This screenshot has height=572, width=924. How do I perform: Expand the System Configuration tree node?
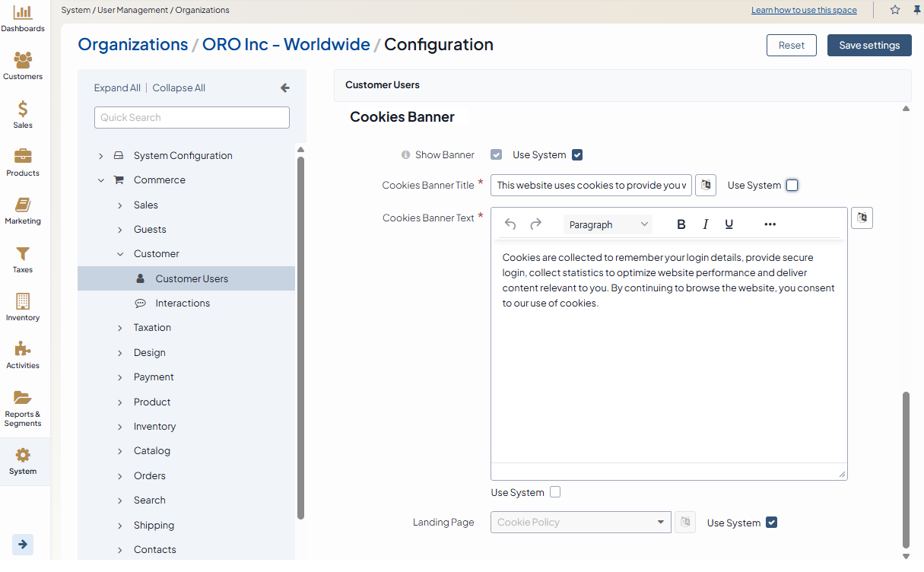(101, 156)
